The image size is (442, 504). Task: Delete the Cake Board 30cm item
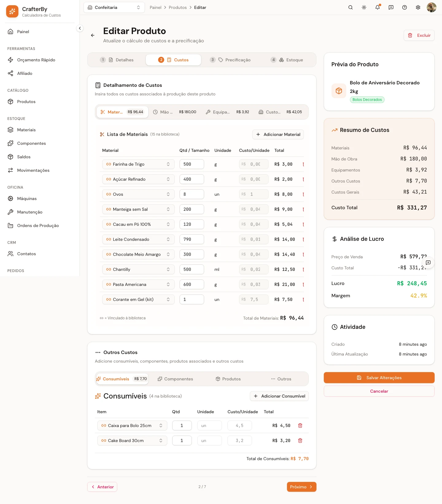pyautogui.click(x=300, y=441)
